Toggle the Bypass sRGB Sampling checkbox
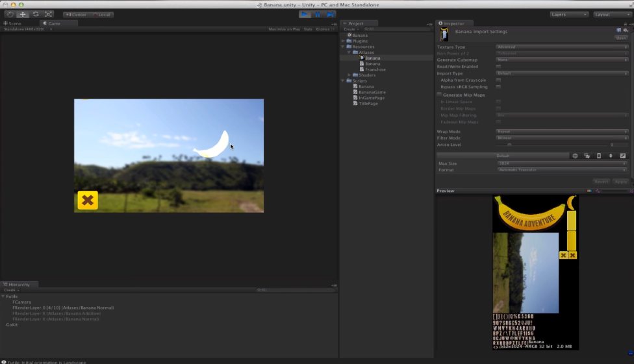This screenshot has width=634, height=364. pyautogui.click(x=498, y=86)
